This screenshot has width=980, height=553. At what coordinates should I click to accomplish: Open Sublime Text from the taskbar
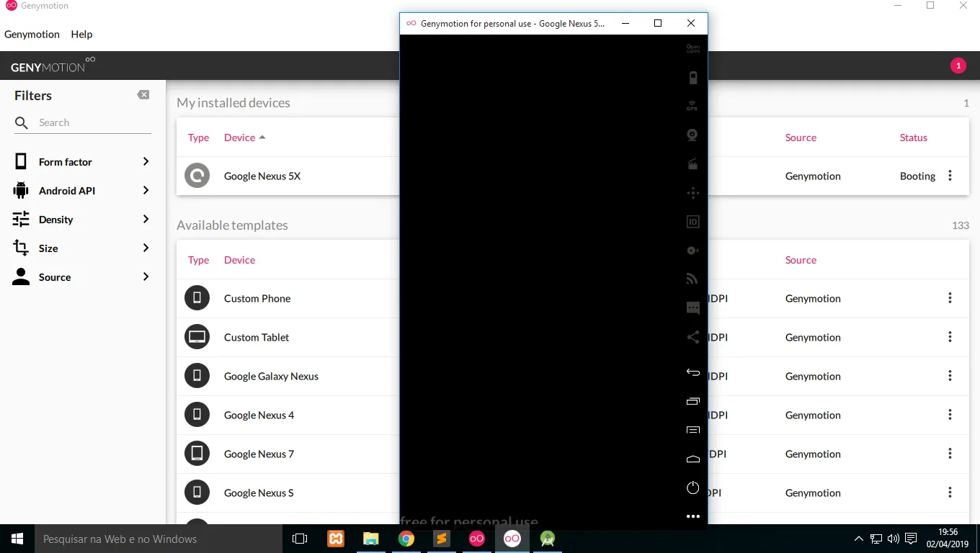(x=442, y=539)
